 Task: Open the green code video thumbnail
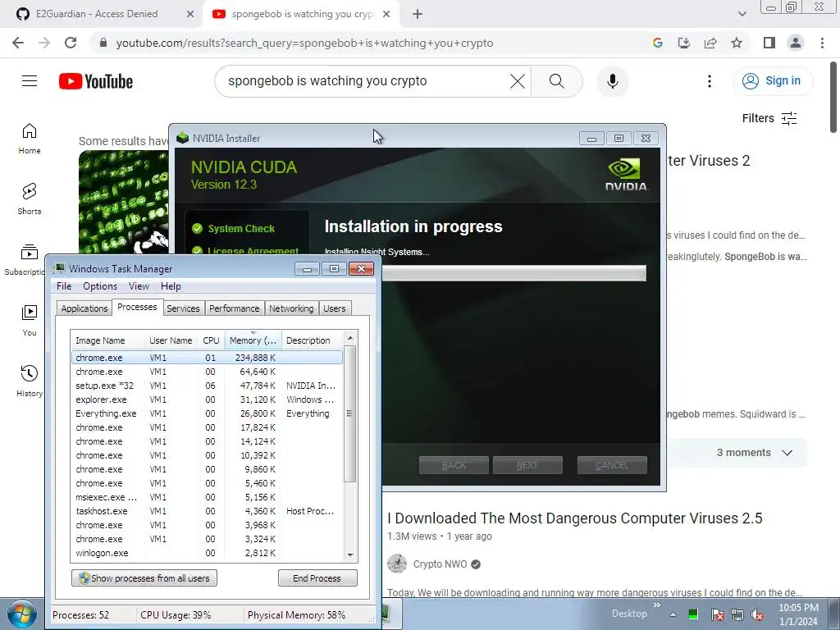pos(124,202)
